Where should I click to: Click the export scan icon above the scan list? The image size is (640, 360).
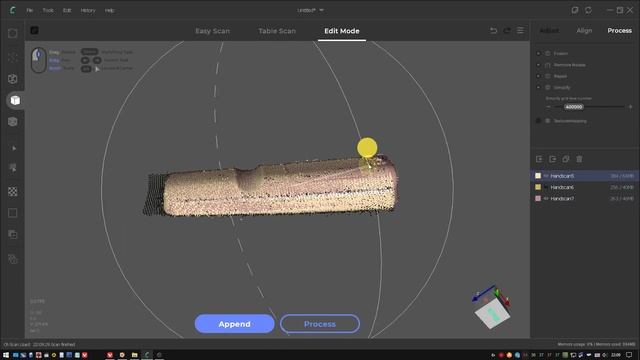[x=553, y=159]
